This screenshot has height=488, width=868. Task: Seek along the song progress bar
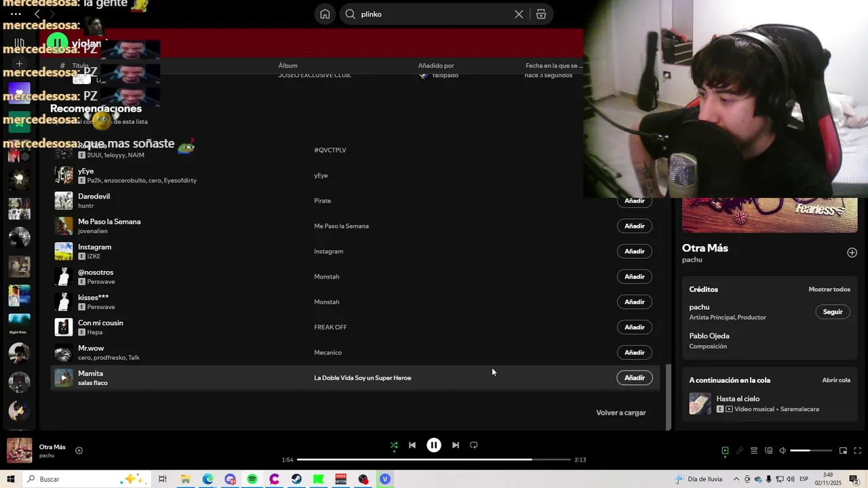pos(434,460)
